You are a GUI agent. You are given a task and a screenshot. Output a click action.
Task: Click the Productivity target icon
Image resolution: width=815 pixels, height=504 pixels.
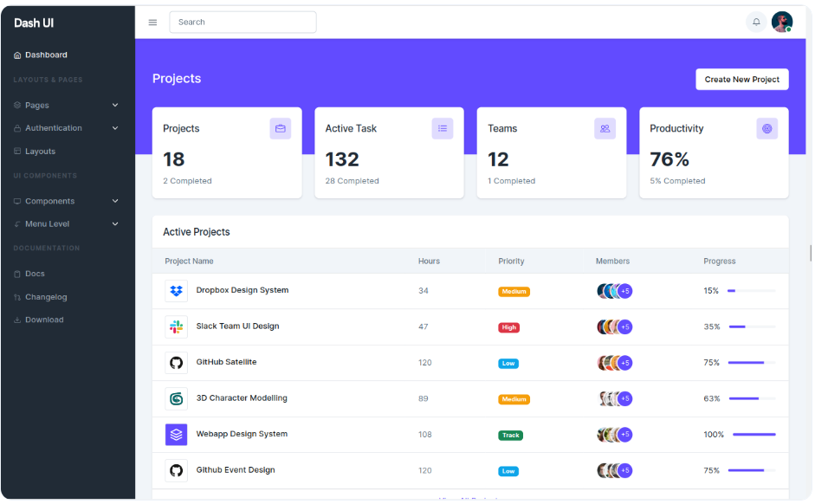coord(766,129)
